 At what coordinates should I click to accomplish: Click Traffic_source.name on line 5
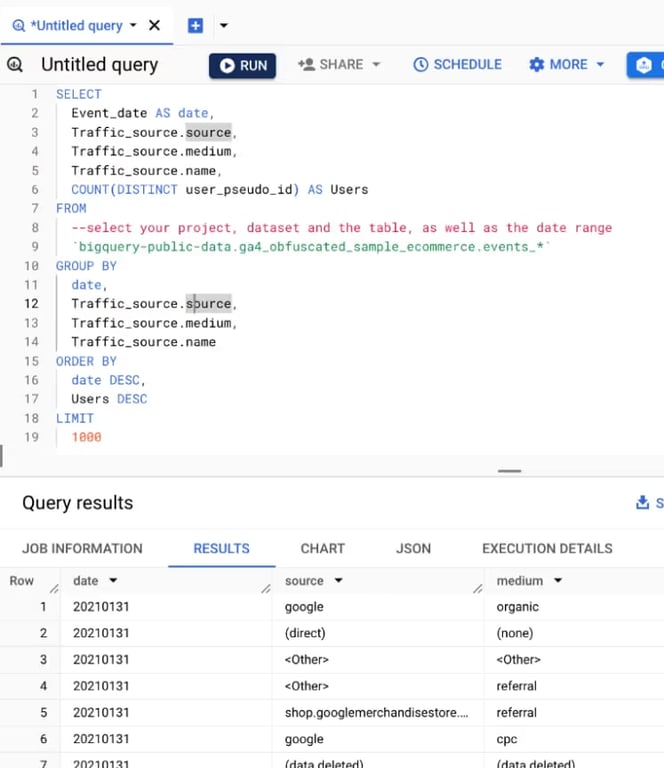[x=143, y=170]
